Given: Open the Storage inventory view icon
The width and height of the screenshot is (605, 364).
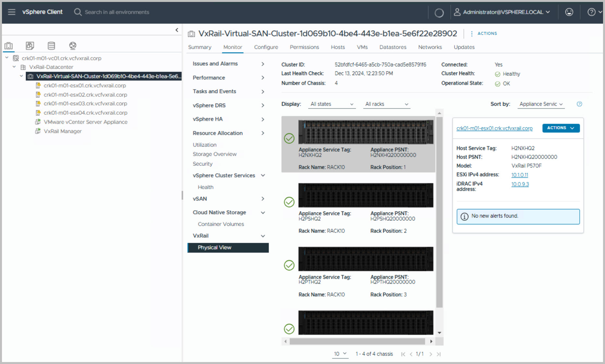Looking at the screenshot, I should 51,46.
